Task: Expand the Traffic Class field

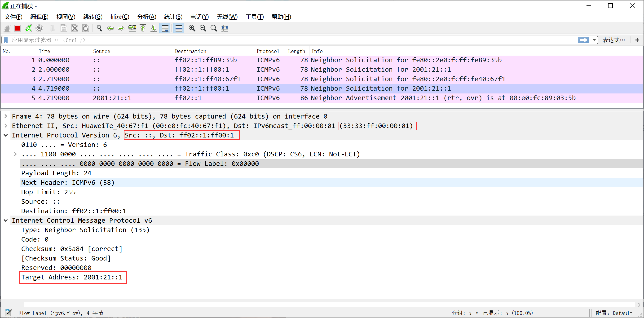Action: pyautogui.click(x=15, y=154)
